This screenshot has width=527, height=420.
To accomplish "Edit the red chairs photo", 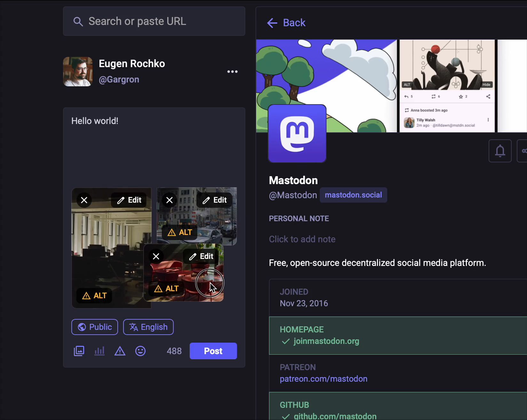I will click(201, 256).
